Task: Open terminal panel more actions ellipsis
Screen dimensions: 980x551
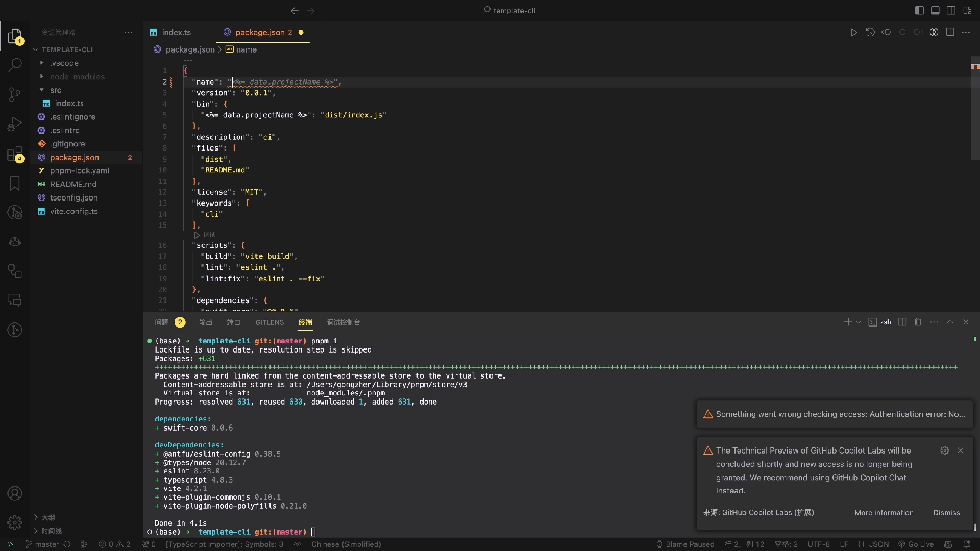Action: coord(934,322)
